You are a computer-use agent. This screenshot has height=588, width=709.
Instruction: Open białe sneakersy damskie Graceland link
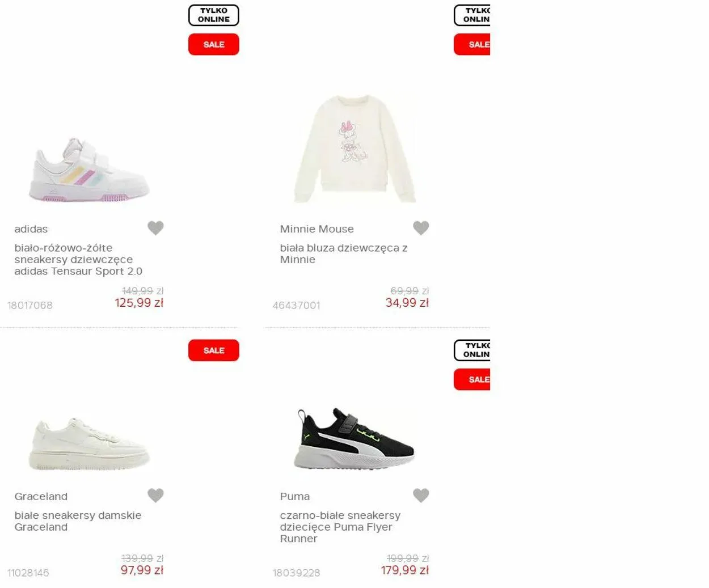click(78, 521)
